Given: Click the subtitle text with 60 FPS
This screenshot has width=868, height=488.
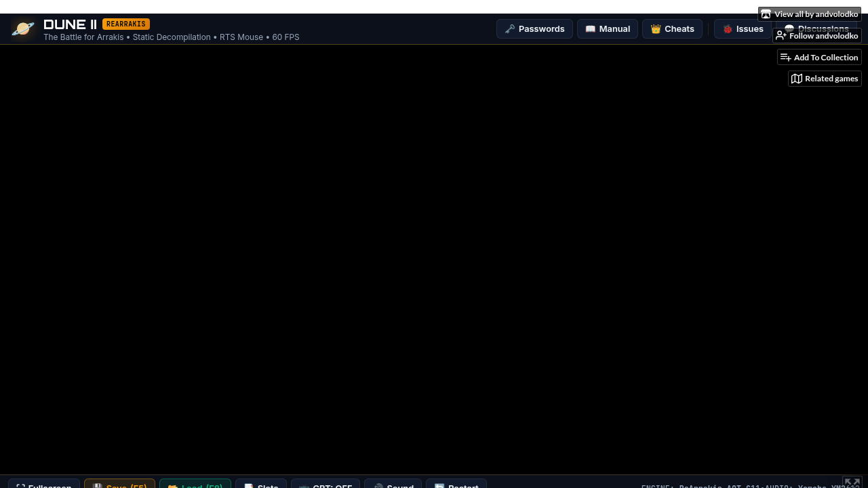Looking at the screenshot, I should point(172,37).
